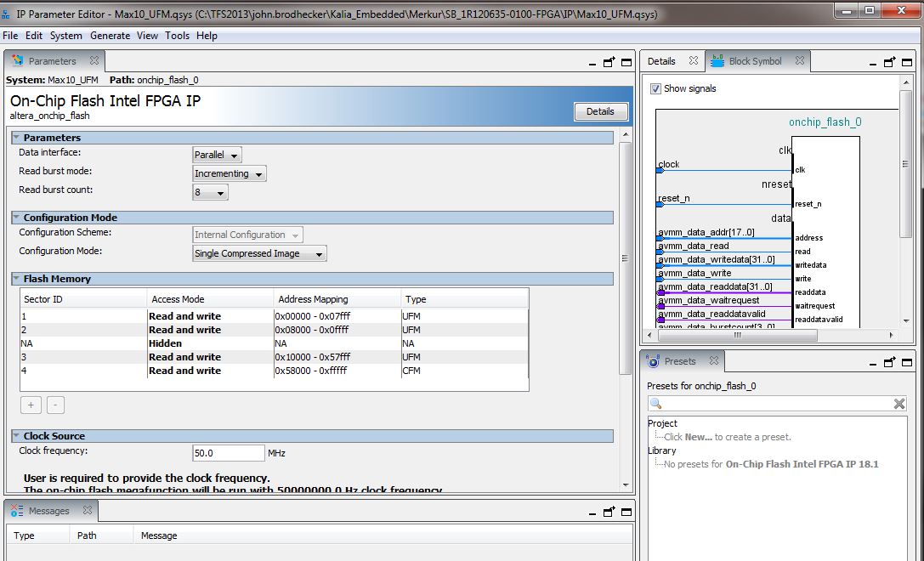Detach the Parameters panel into a new window
924x561 pixels.
pyautogui.click(x=609, y=61)
